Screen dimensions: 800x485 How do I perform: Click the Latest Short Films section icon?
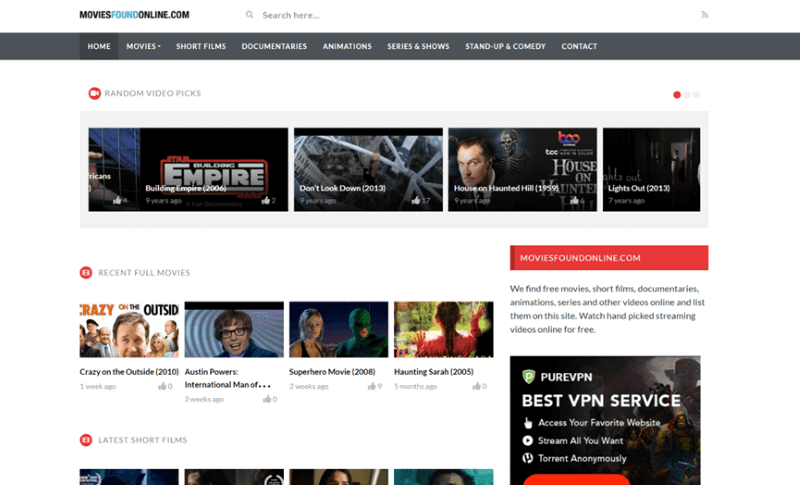86,440
